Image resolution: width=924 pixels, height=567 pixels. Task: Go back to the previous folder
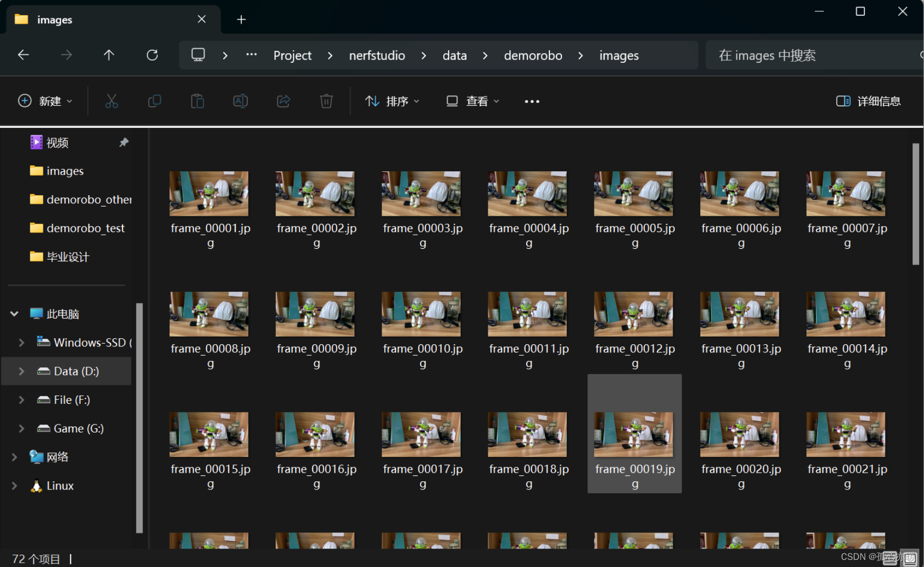click(23, 55)
